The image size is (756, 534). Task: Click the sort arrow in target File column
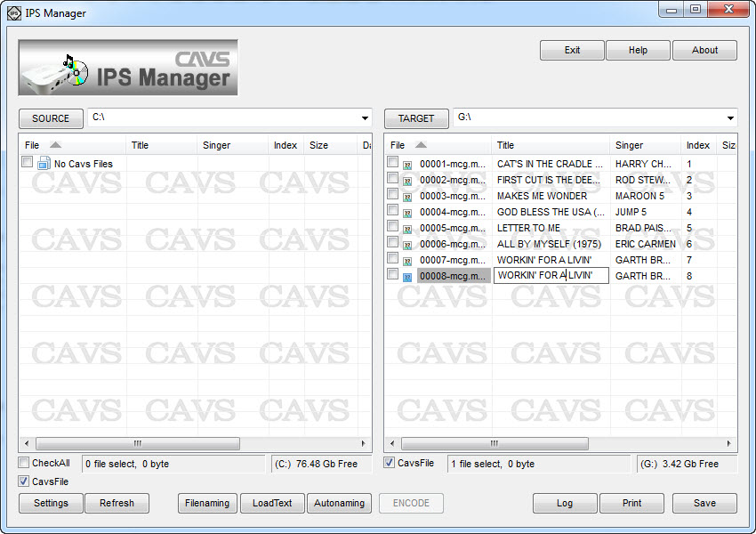421,145
